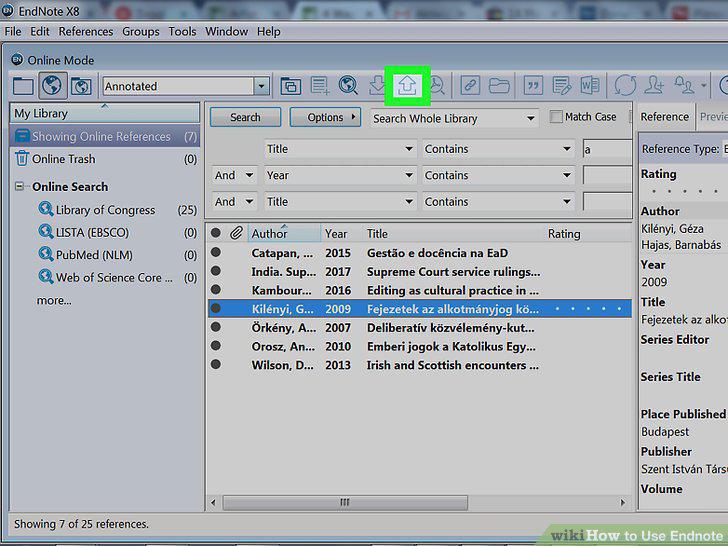728x546 pixels.
Task: Sort references by Title column header
Action: coord(377,234)
